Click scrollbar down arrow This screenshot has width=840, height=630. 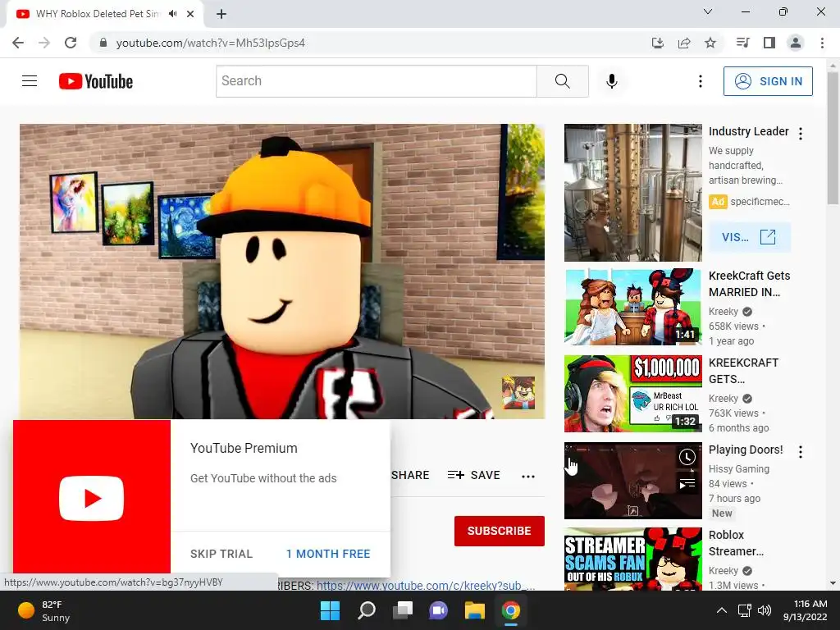[833, 583]
